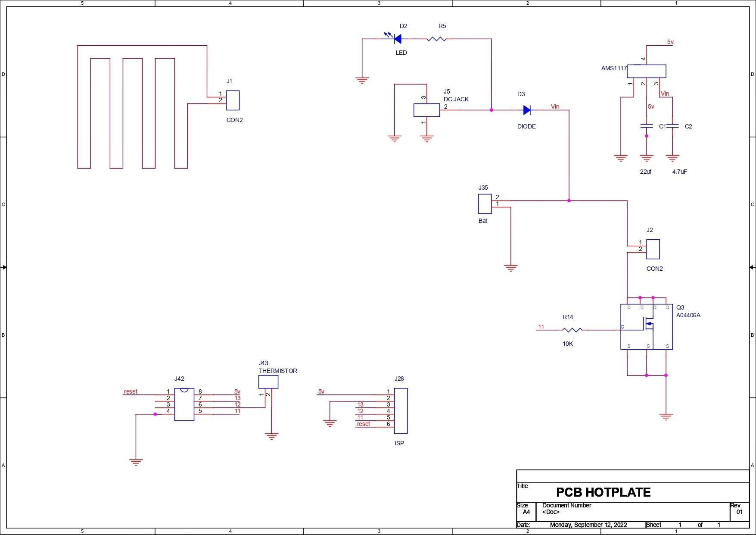Image resolution: width=756 pixels, height=535 pixels.
Task: Click the THERMISTOR header J43
Action: point(268,382)
